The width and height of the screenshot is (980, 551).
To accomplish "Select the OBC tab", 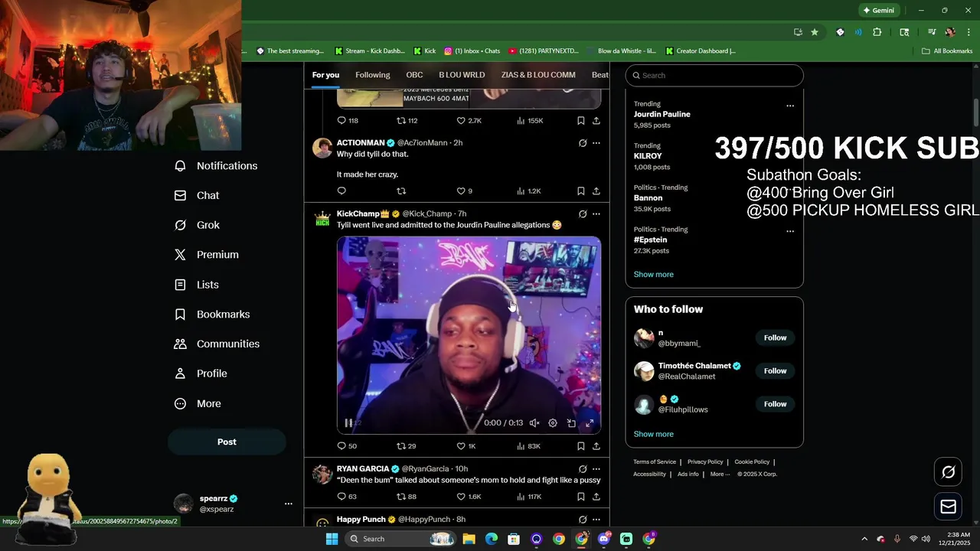I will coord(414,75).
